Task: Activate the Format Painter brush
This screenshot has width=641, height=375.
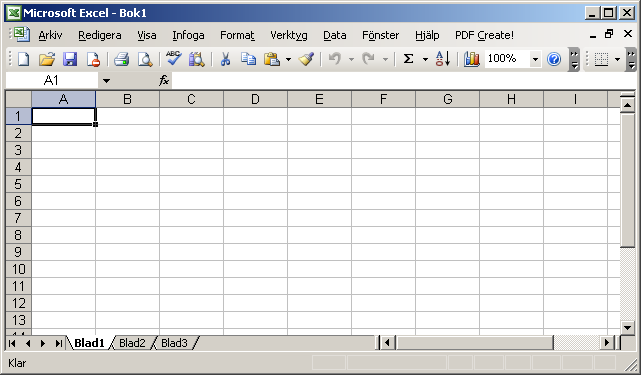Action: [306, 59]
